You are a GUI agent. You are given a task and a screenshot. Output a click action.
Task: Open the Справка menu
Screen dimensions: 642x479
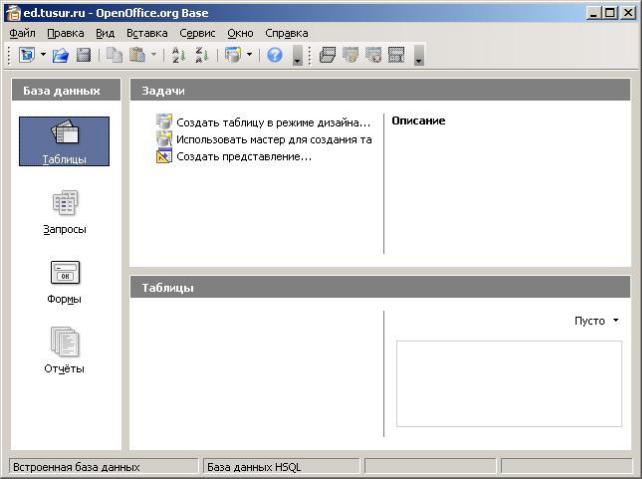[287, 33]
